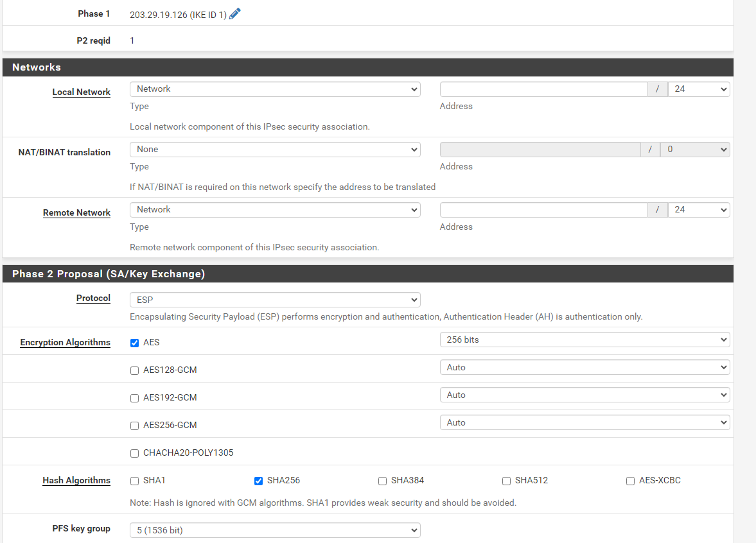The image size is (756, 543).
Task: Open the PFS key group dropdown
Action: tap(275, 530)
